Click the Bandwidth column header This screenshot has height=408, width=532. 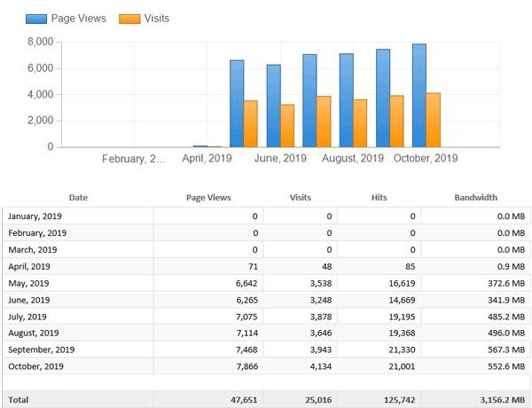coord(475,198)
